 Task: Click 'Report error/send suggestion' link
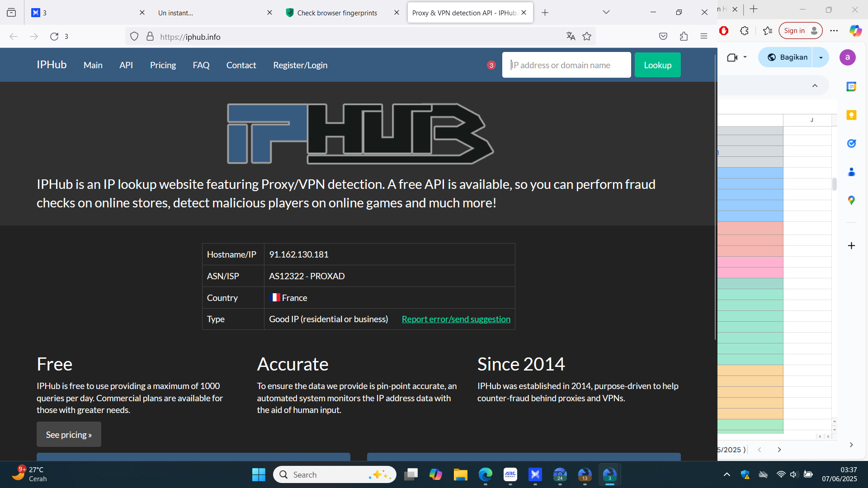456,319
